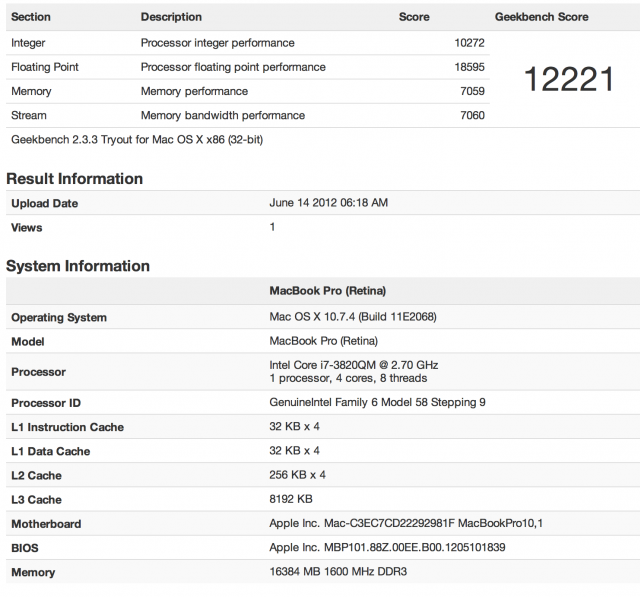This screenshot has height=597, width=640.
Task: Select the Stream section label
Action: point(29,115)
